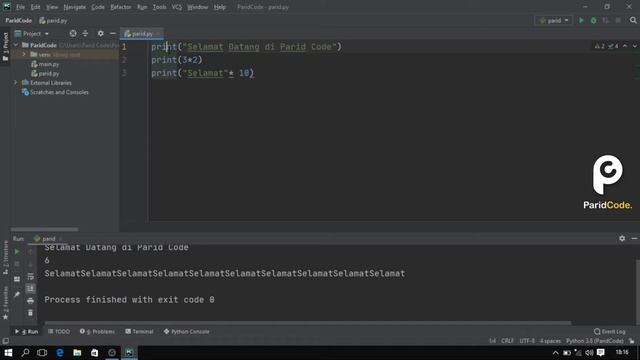The height and width of the screenshot is (360, 640).
Task: Click the Run with Coverage icon
Action: (x=606, y=20)
